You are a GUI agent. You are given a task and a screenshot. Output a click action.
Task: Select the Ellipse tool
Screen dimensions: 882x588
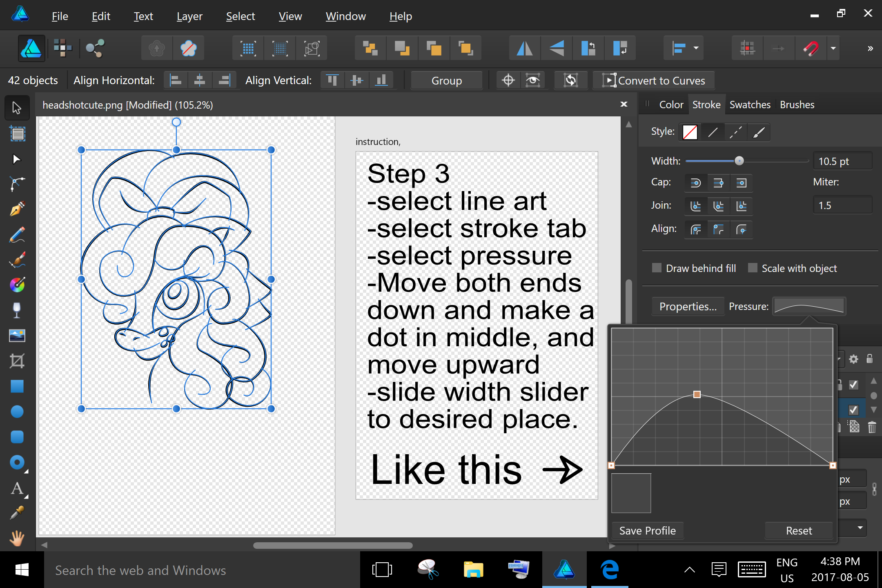[x=17, y=411]
